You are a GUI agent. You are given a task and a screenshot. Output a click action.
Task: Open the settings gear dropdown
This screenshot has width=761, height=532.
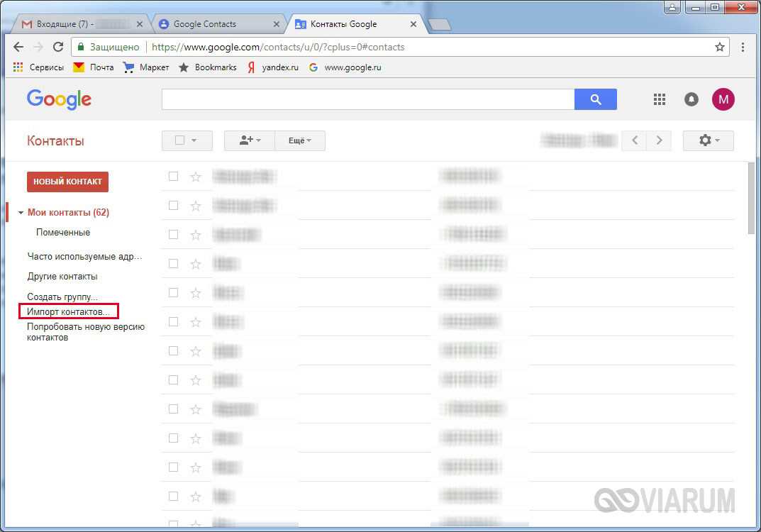[708, 140]
